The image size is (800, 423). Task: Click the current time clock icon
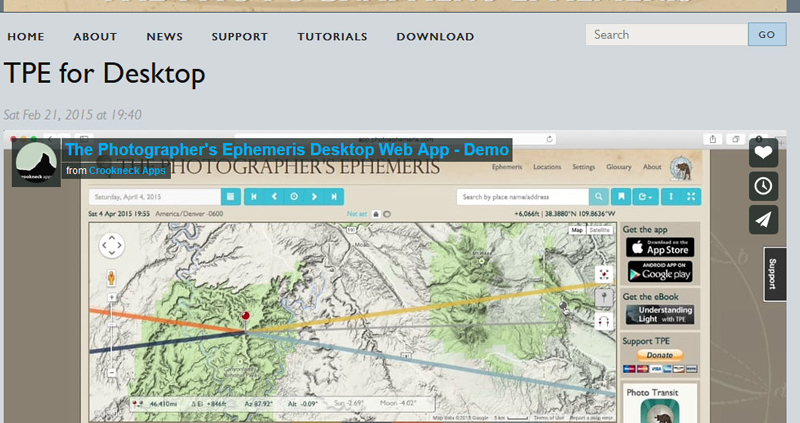click(x=294, y=196)
